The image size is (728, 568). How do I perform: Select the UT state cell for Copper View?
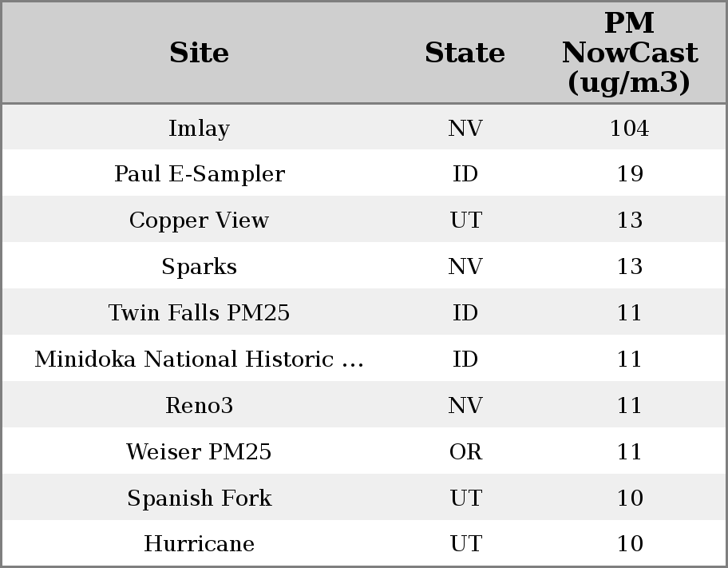465,220
